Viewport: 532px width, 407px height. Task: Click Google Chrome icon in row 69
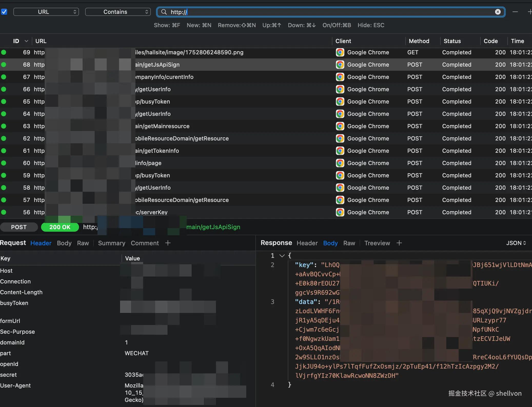pyautogui.click(x=340, y=53)
